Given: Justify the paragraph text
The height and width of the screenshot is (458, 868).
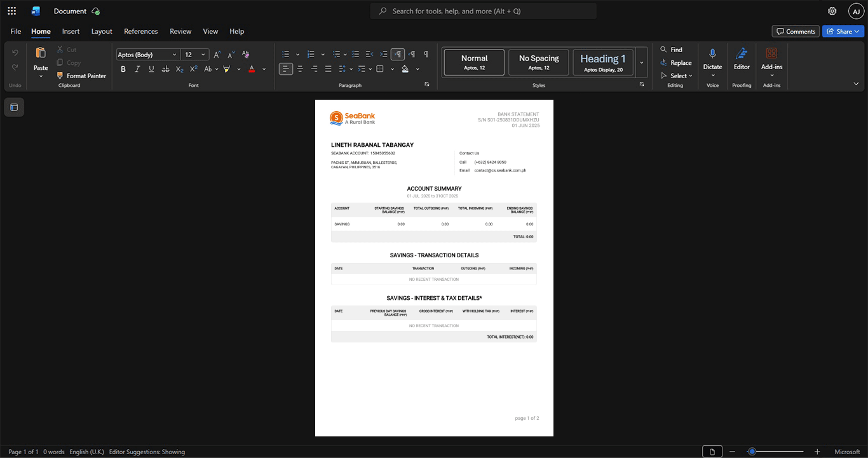Looking at the screenshot, I should point(328,69).
